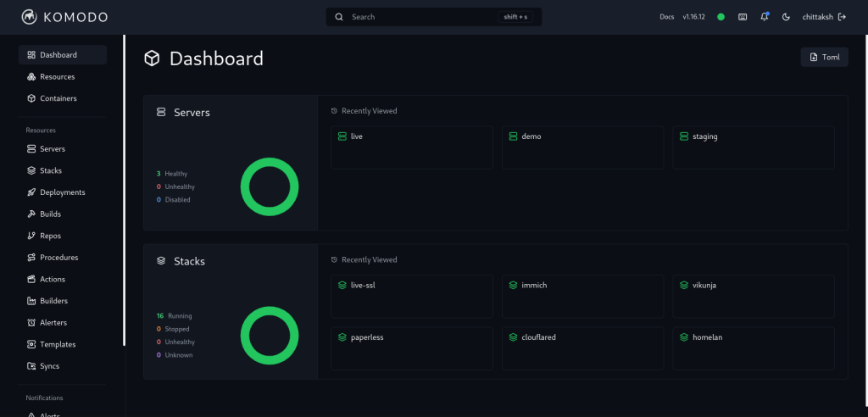Open the Alerters alarm icon
Viewport: 868px width, 417px height.
tap(31, 322)
